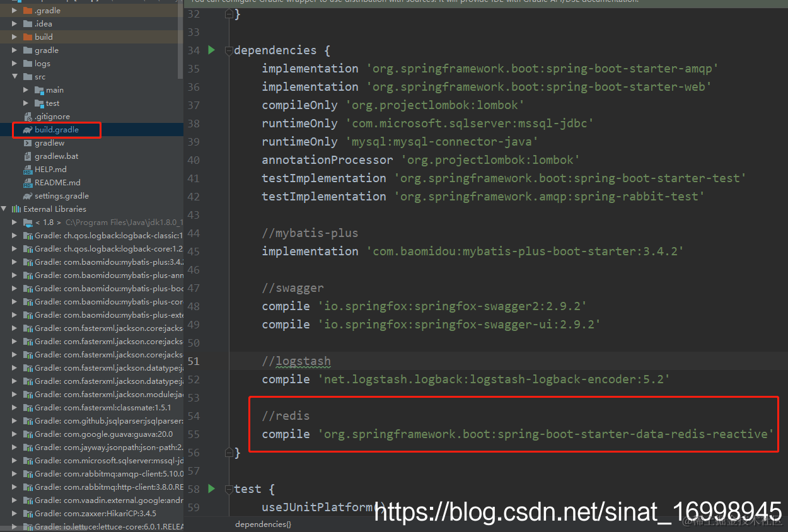Click the run gutter icon at line 58
Image resolution: width=788 pixels, height=532 pixels.
pyautogui.click(x=211, y=489)
